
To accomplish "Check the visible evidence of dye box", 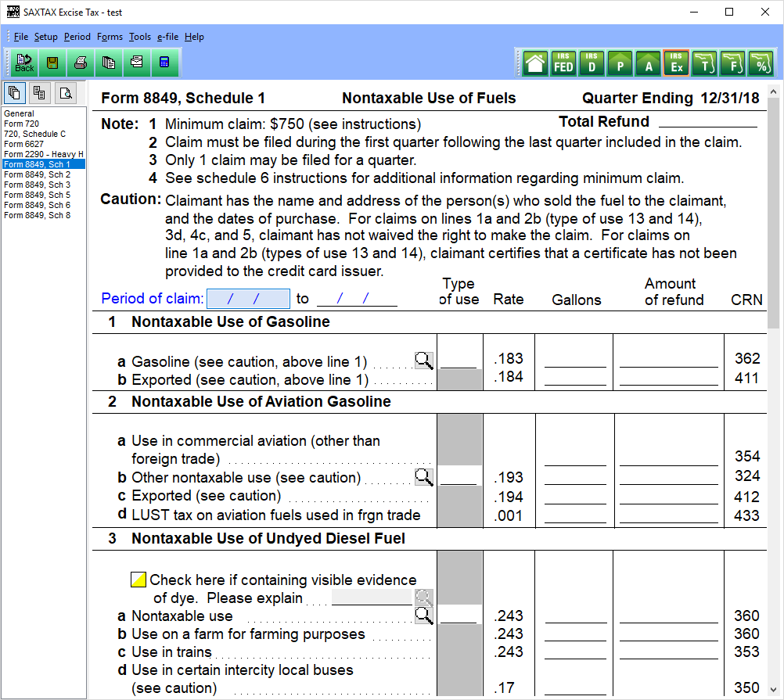I will coord(138,580).
